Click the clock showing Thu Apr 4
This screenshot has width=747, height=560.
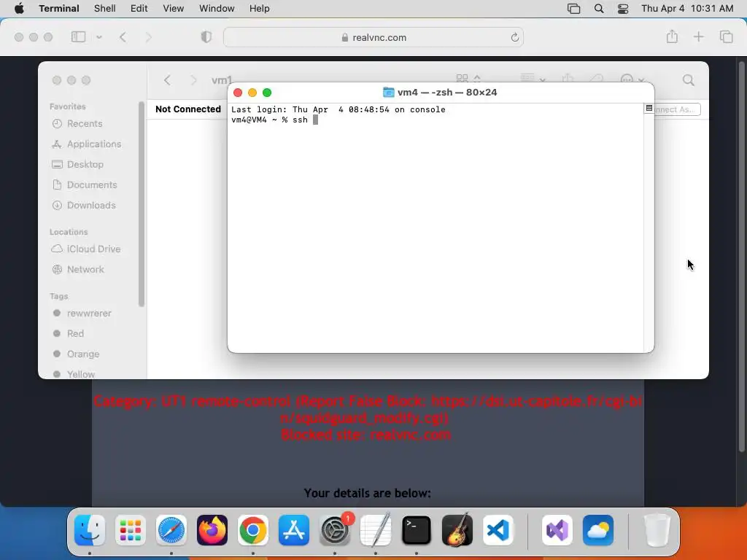click(687, 9)
